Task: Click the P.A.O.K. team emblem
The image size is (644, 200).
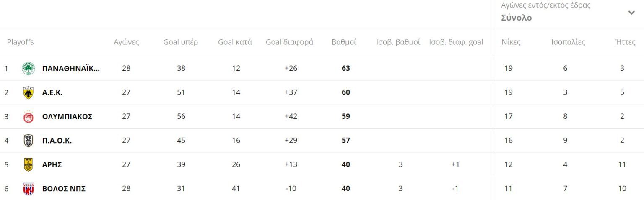Action: [x=29, y=141]
